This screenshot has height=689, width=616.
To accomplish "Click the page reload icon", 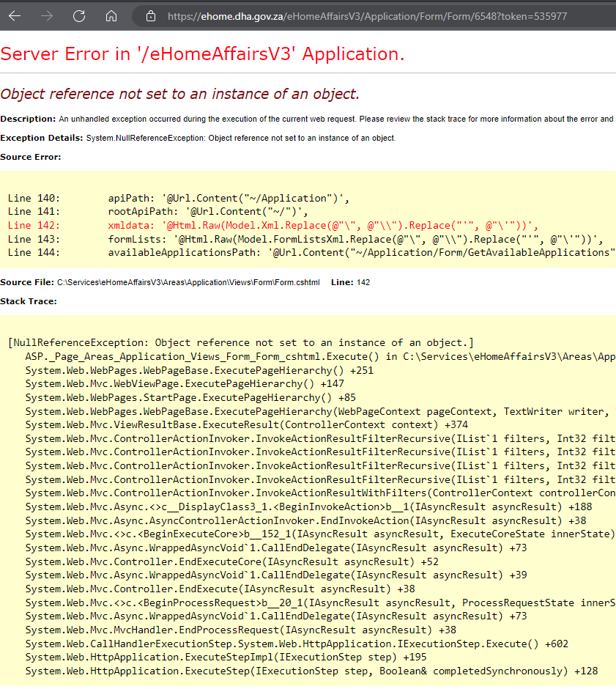I will tap(78, 16).
